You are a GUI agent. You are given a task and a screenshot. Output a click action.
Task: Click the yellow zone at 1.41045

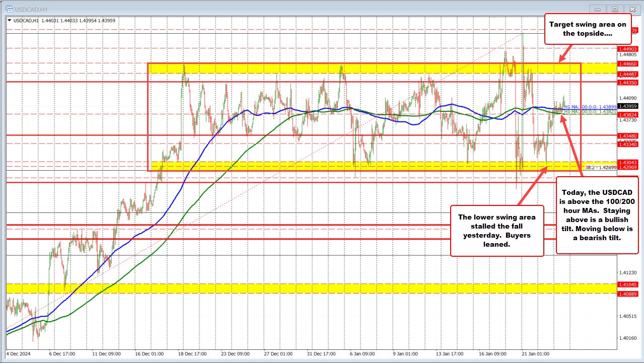pyautogui.click(x=302, y=289)
